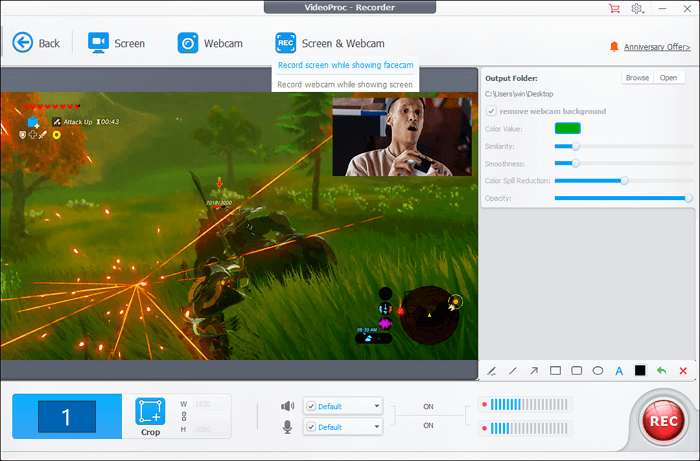Click the Webcam tab label
This screenshot has width=700, height=461.
[223, 43]
